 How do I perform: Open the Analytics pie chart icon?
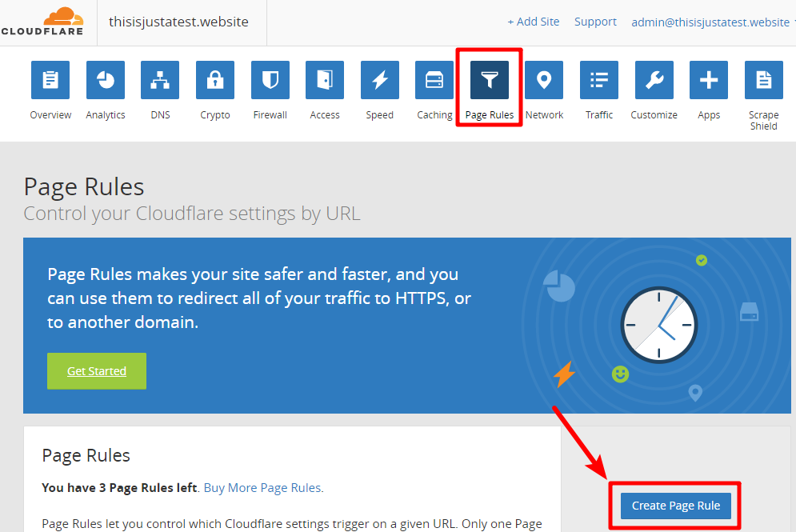(x=105, y=80)
